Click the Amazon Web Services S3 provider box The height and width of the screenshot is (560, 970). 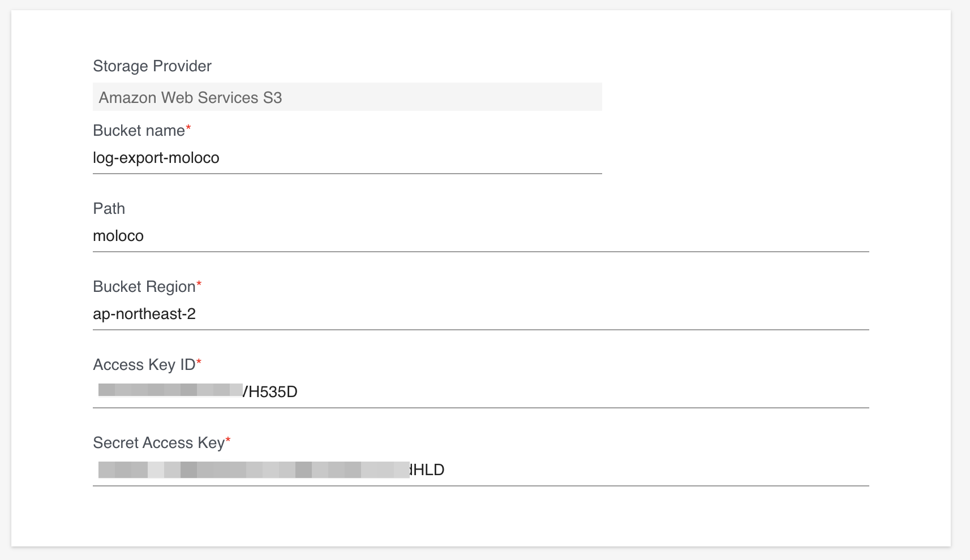click(347, 97)
